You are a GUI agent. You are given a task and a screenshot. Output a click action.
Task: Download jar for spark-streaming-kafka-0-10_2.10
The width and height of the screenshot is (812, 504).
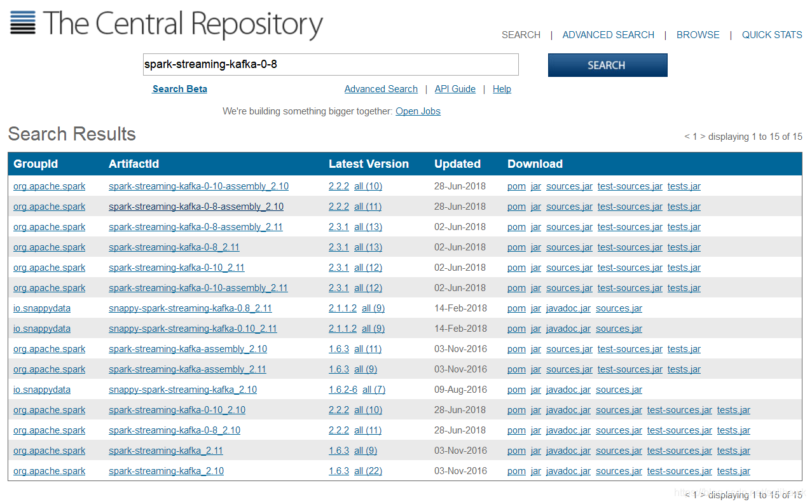point(536,410)
